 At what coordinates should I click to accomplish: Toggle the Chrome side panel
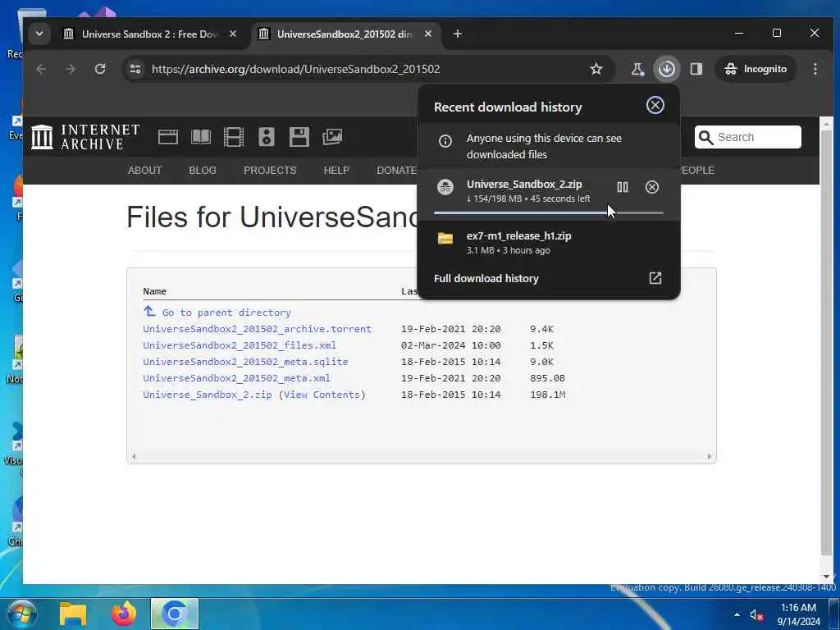pos(696,69)
